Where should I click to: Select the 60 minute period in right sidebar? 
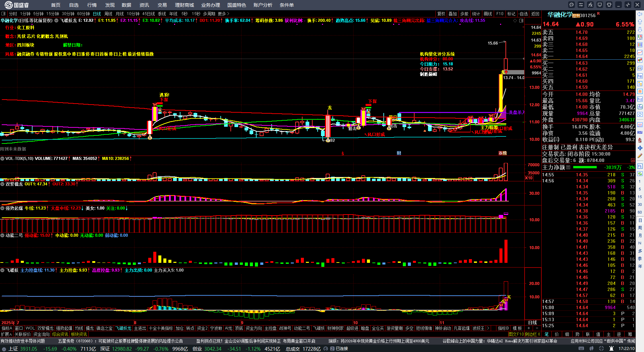640,212
